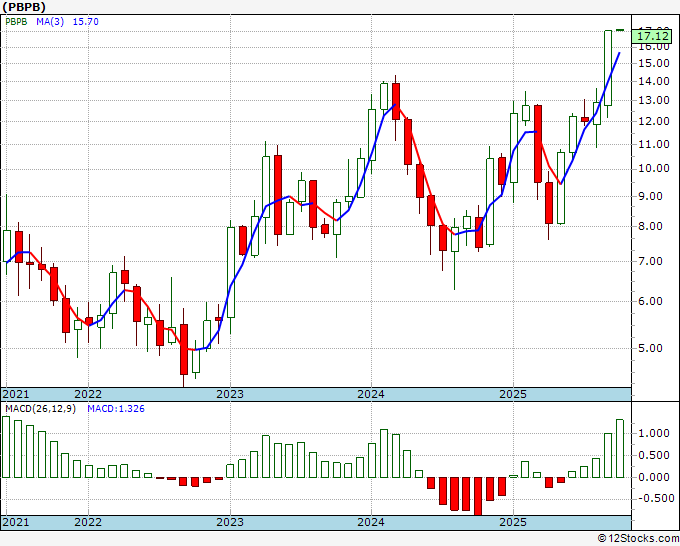Viewport: 680px width, 546px height.
Task: Click 2022 on the price chart time axis
Action: point(88,394)
